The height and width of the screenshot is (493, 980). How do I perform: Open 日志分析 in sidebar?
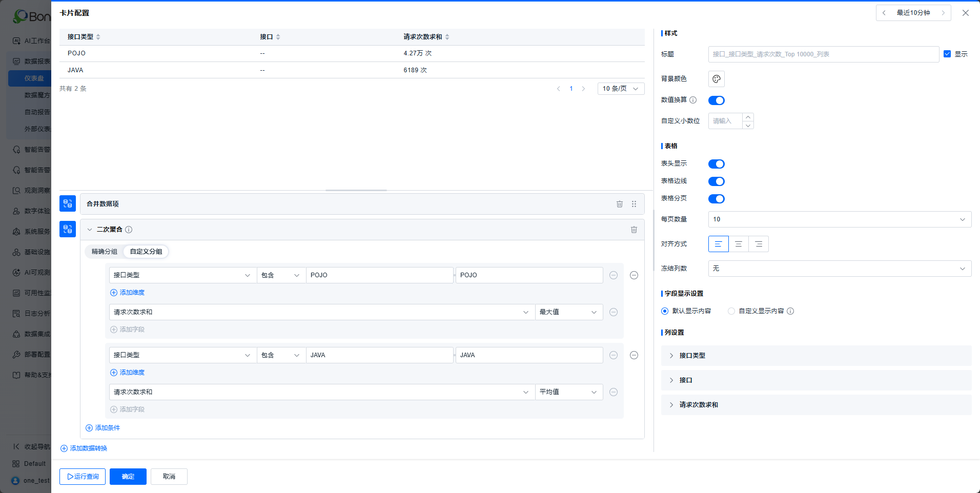(31, 314)
